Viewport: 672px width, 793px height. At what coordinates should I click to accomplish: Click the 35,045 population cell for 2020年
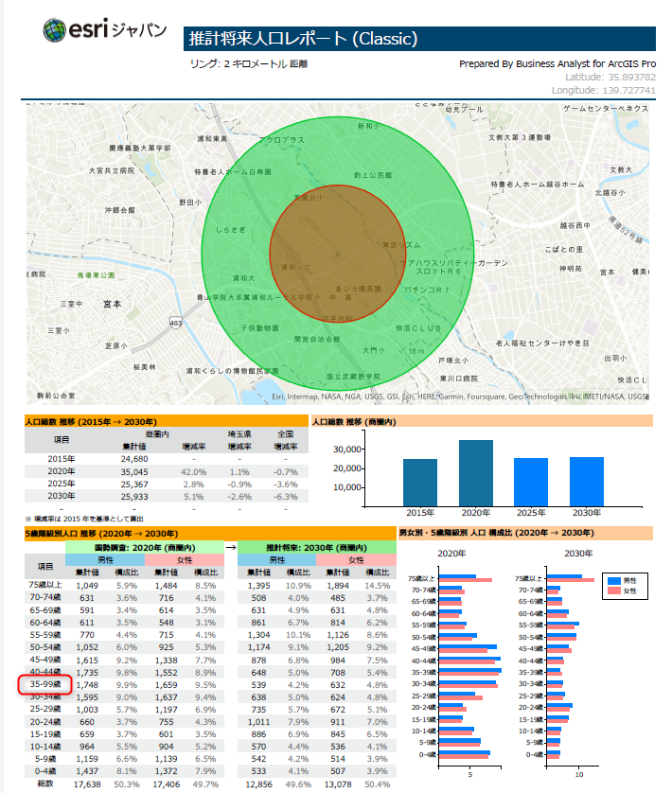(134, 472)
